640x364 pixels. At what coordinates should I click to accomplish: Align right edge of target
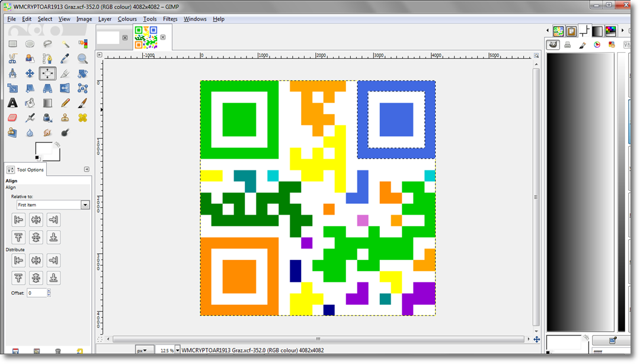pos(53,220)
